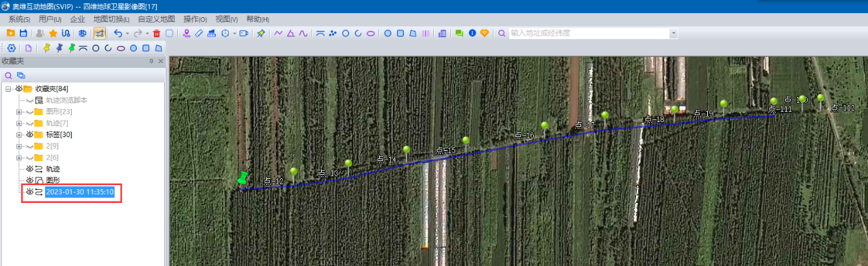Viewport: 868px width, 266px height.
Task: Open the address search box dropdown arrow
Action: click(x=673, y=33)
